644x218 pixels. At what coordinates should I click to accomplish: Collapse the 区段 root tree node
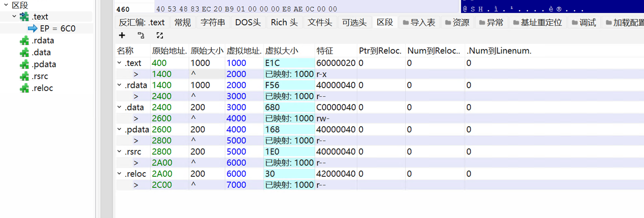pyautogui.click(x=6, y=5)
